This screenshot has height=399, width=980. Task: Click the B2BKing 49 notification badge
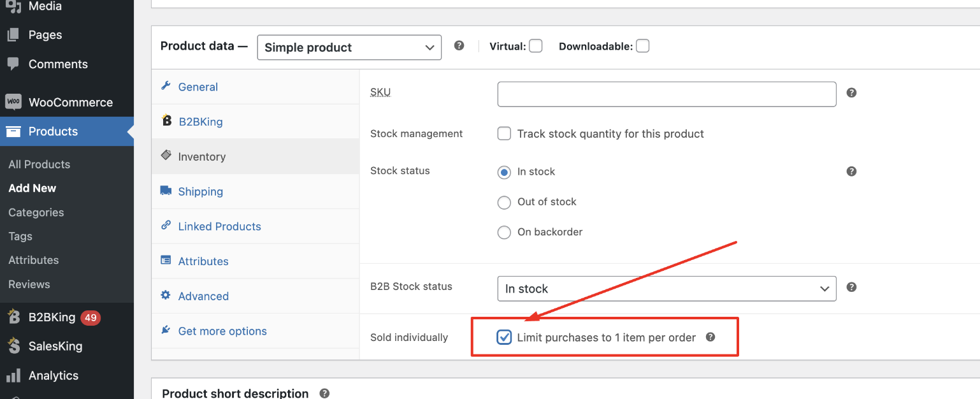[x=90, y=317]
